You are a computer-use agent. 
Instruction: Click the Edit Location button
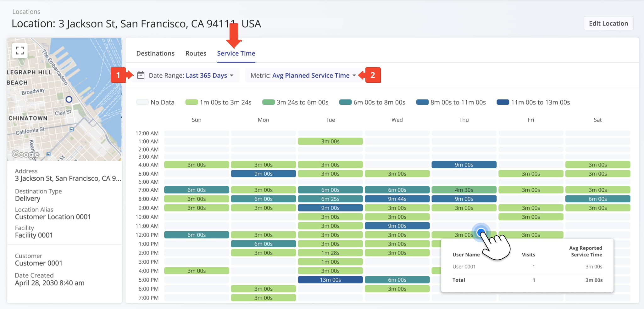608,23
